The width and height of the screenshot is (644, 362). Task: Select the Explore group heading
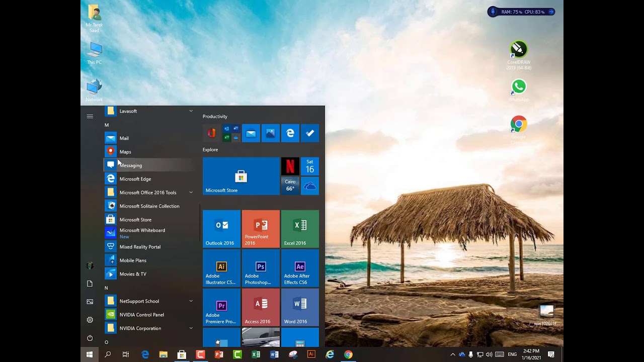coord(210,150)
